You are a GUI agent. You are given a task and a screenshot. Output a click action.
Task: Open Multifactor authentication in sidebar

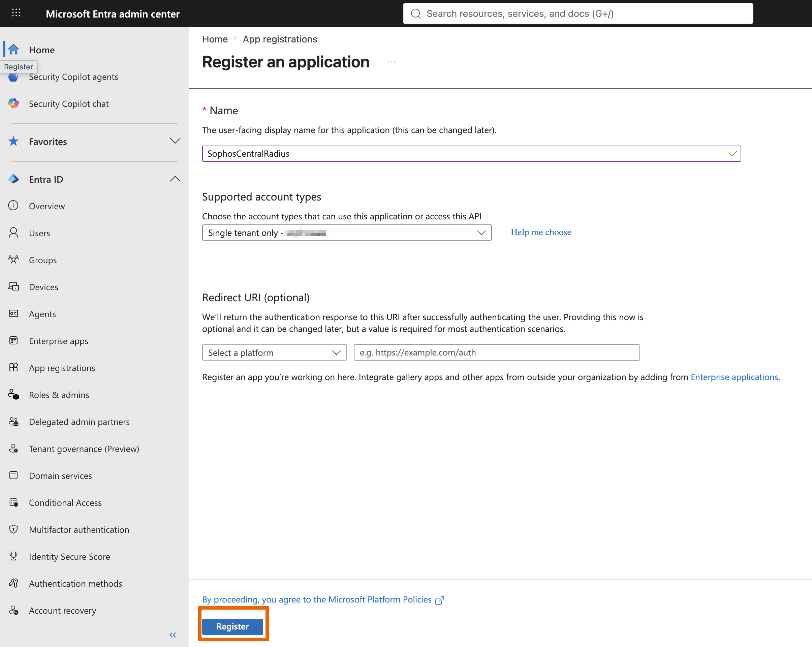coord(79,529)
